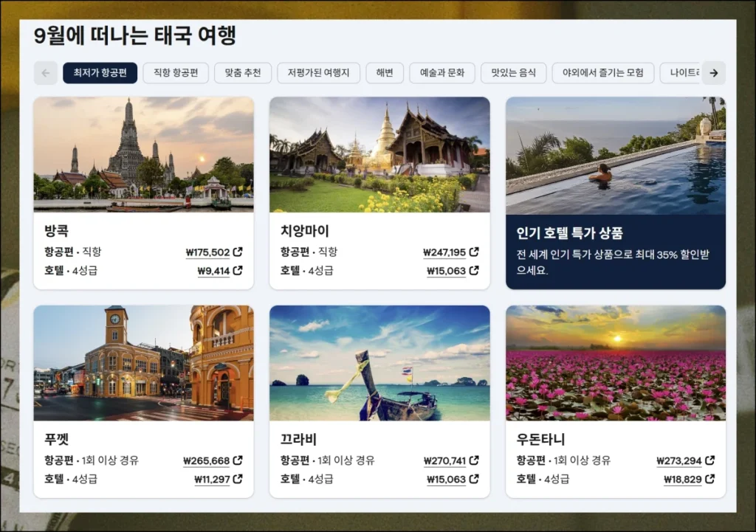Click the right arrow to reveal more filters
Viewport: 756px width, 532px height.
click(x=713, y=73)
